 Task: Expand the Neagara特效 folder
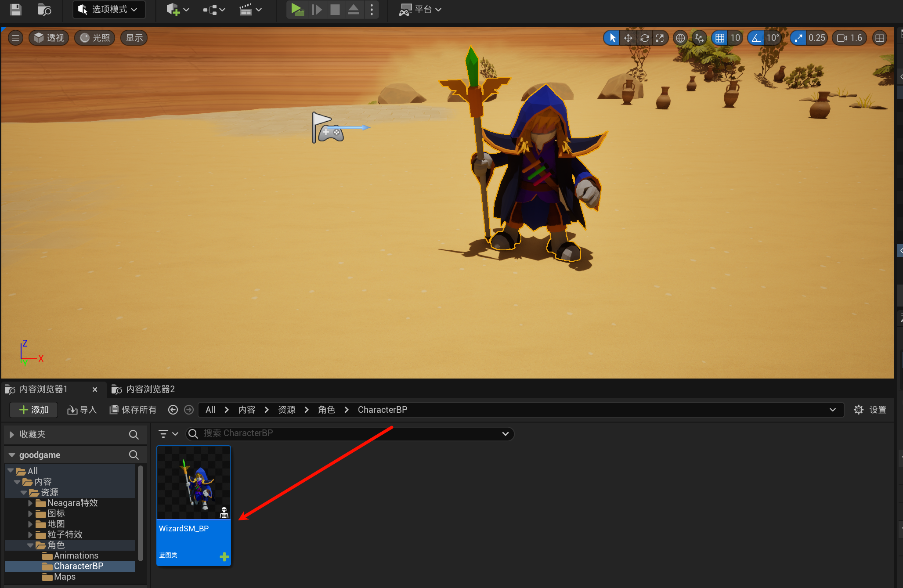(30, 503)
